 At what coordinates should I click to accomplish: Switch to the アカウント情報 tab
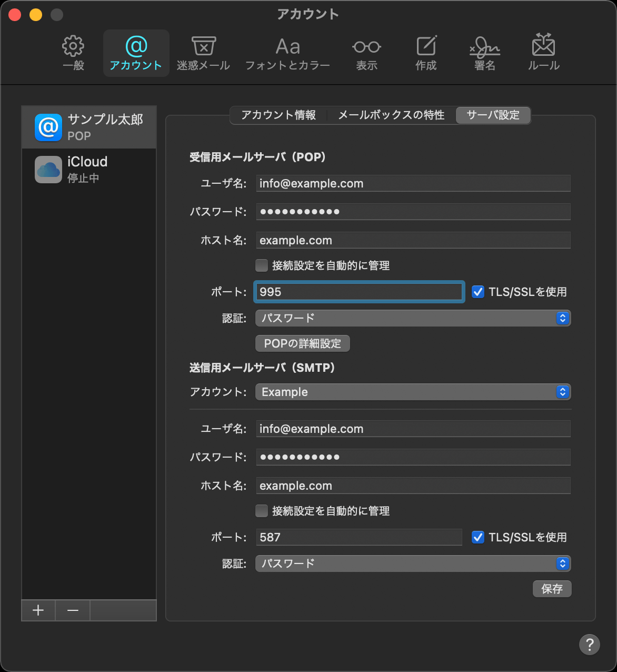pyautogui.click(x=278, y=115)
